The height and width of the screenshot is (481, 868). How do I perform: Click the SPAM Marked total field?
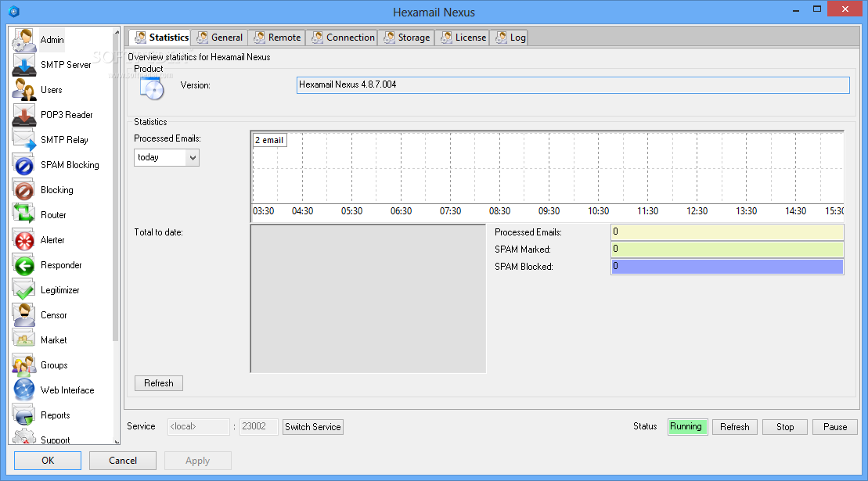pos(727,249)
